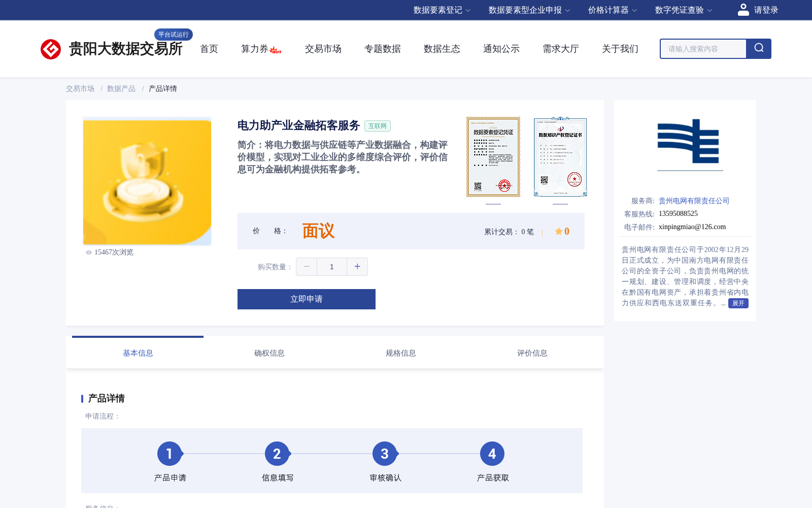
Task: Click the 面议 price text
Action: 319,231
